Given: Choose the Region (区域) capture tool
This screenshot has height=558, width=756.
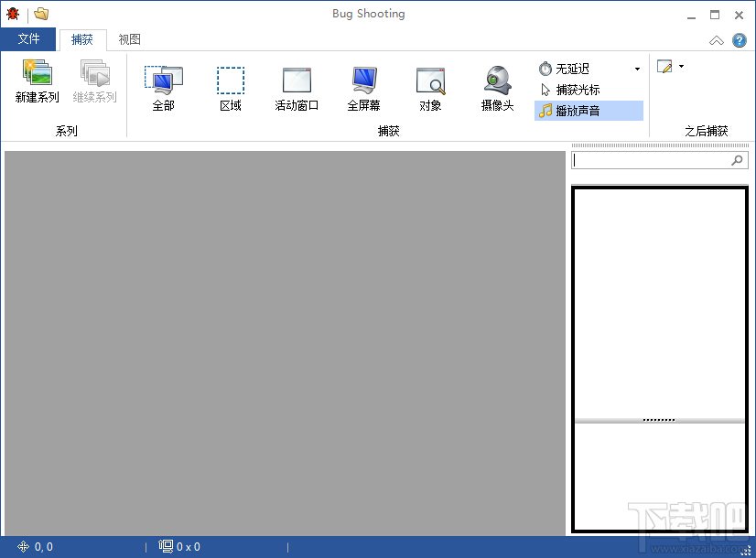Looking at the screenshot, I should click(x=231, y=80).
